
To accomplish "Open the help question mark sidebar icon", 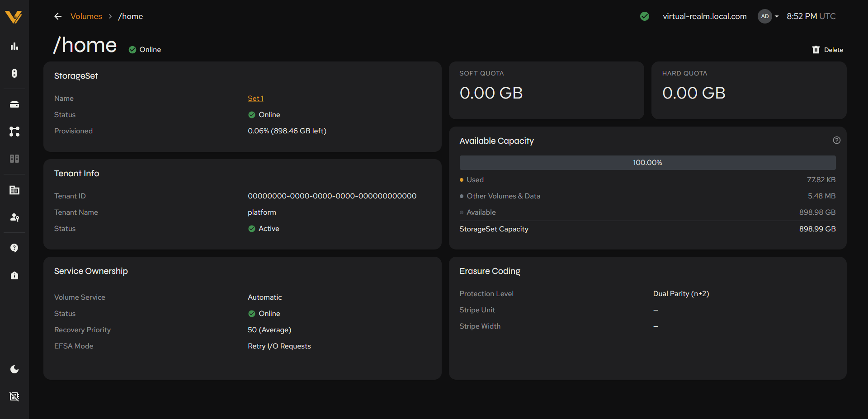I will point(14,248).
